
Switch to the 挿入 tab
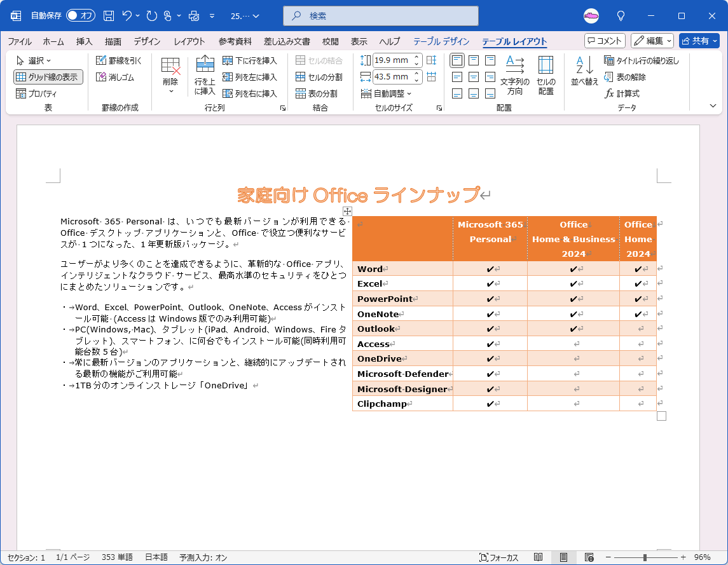(x=84, y=41)
